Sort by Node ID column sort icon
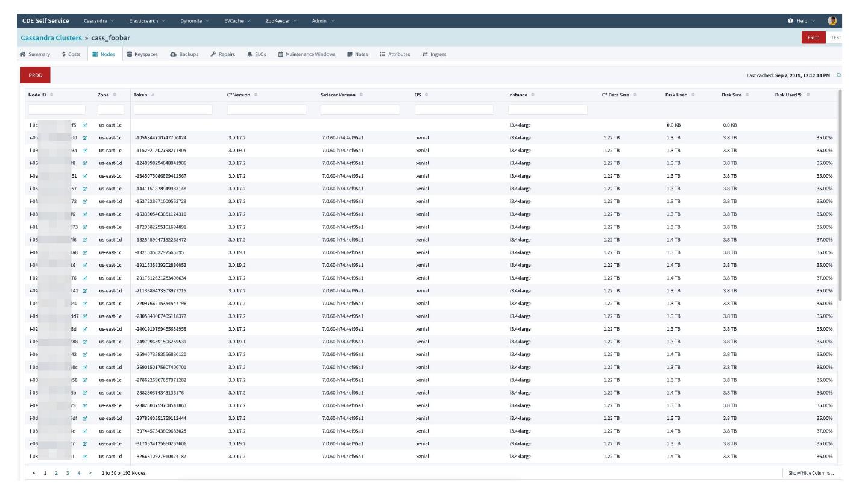868x488 pixels. point(51,95)
